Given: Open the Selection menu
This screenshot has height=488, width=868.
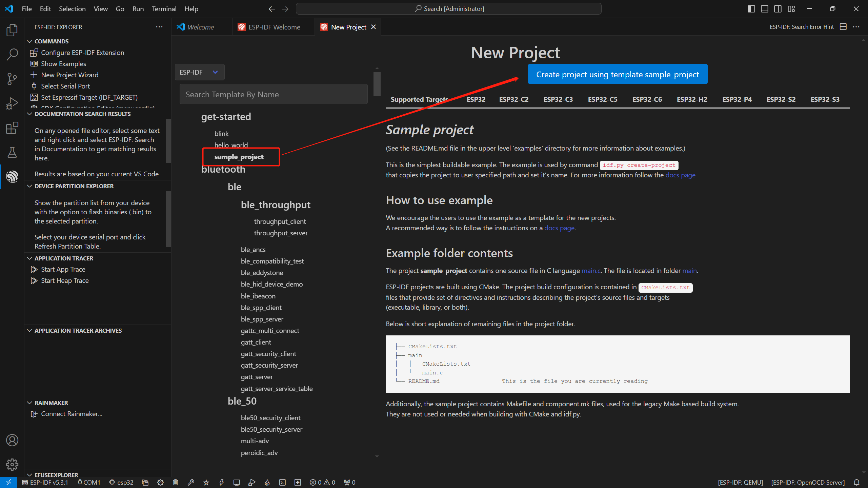Looking at the screenshot, I should 72,9.
